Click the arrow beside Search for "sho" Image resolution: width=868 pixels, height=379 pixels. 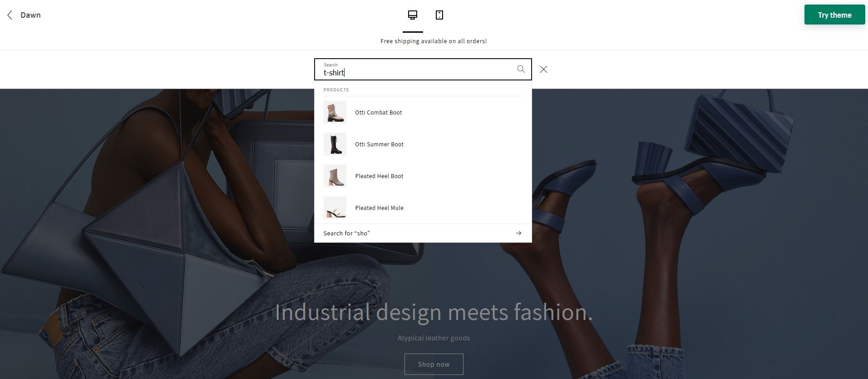pos(518,233)
